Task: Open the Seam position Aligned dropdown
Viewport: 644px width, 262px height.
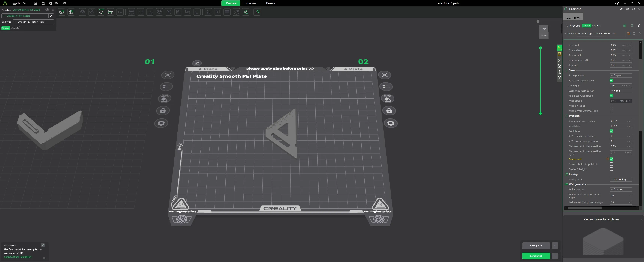Action: coord(621,75)
